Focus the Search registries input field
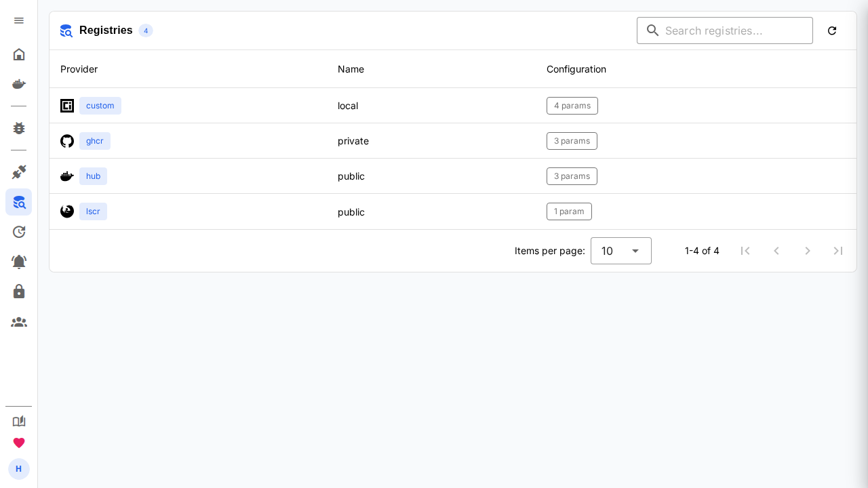 click(725, 30)
